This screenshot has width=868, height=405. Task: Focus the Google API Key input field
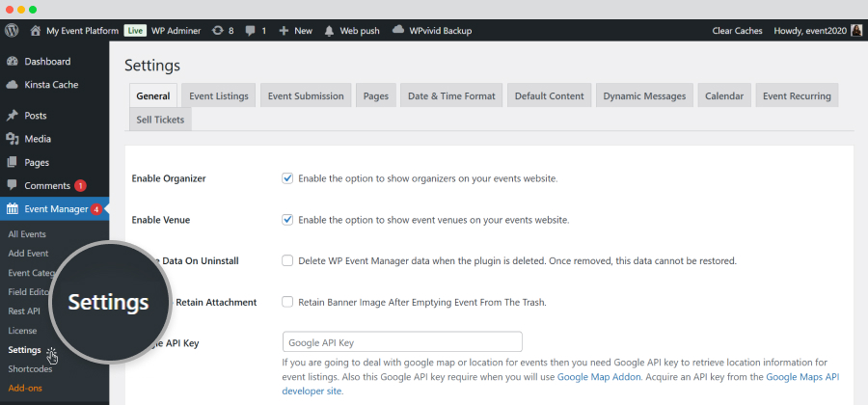pos(402,342)
